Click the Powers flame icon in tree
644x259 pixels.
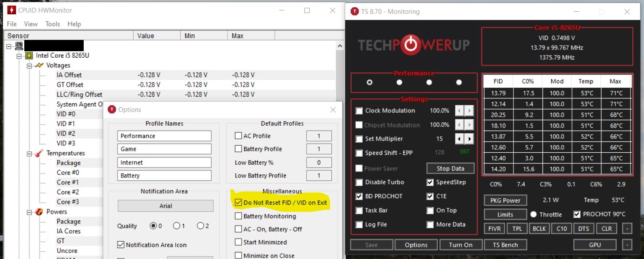point(39,212)
